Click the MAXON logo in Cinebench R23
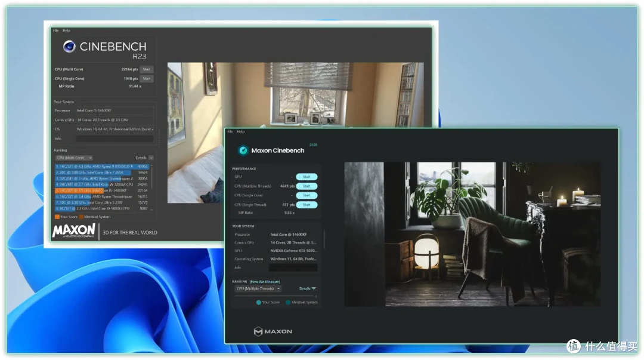Viewport: 644px width, 360px height. click(74, 231)
